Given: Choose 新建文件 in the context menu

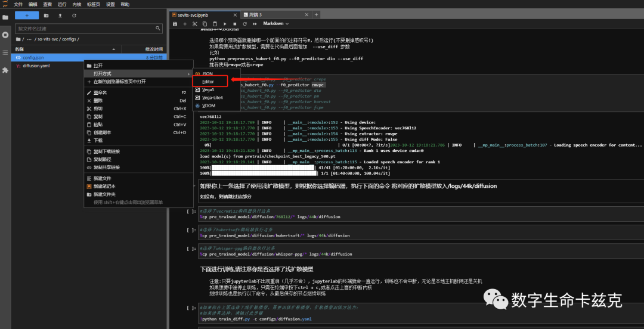Looking at the screenshot, I should coord(138,179).
